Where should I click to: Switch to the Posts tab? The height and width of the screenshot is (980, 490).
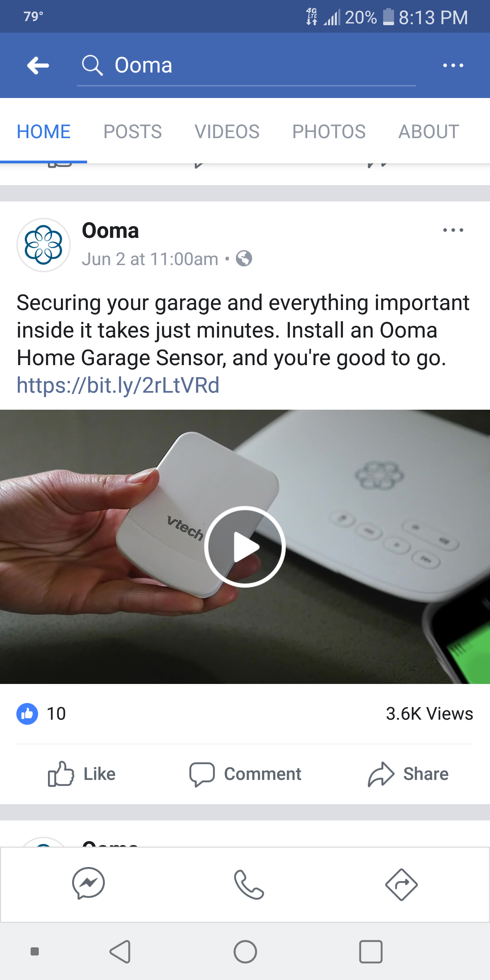(132, 132)
